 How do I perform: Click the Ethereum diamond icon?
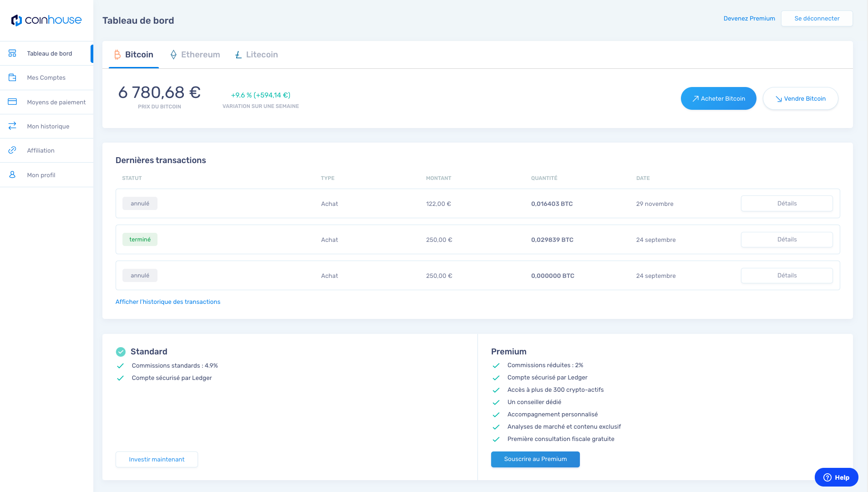point(173,55)
